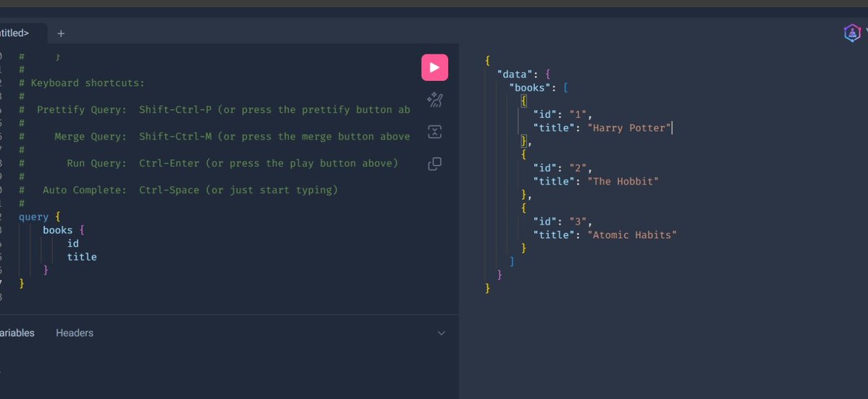Copy the query using the copy icon

(434, 164)
